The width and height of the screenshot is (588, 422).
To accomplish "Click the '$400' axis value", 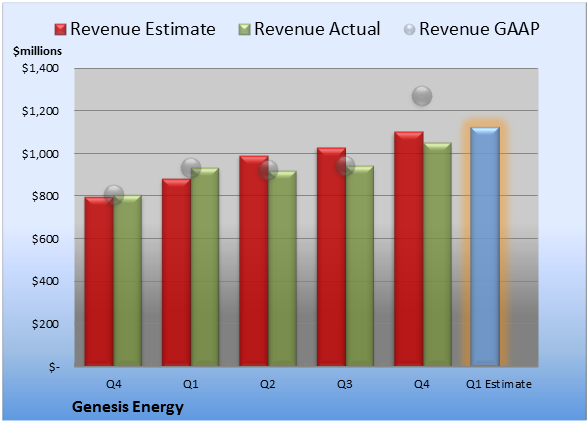I will tap(45, 281).
